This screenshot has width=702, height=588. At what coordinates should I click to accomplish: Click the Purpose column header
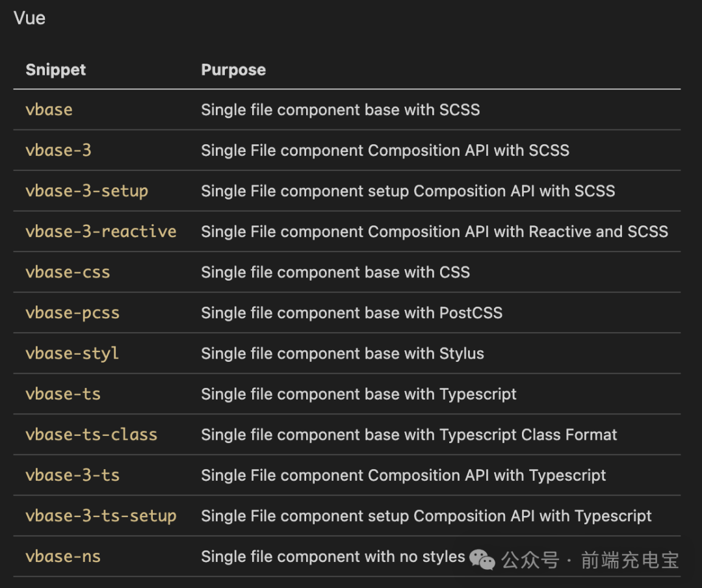233,70
